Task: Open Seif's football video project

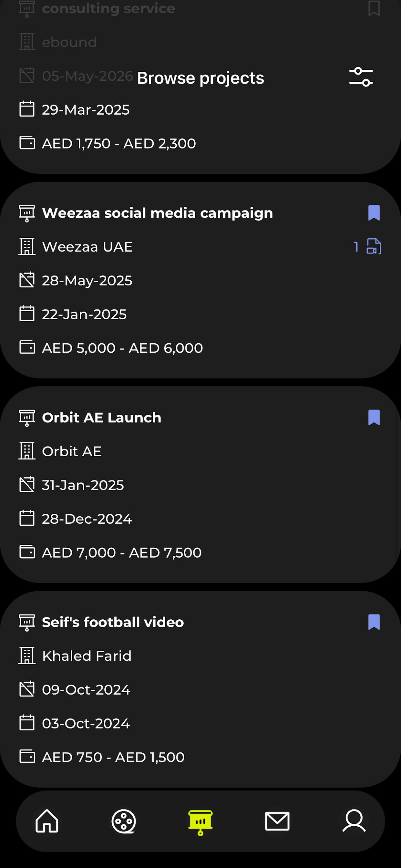Action: [x=113, y=622]
